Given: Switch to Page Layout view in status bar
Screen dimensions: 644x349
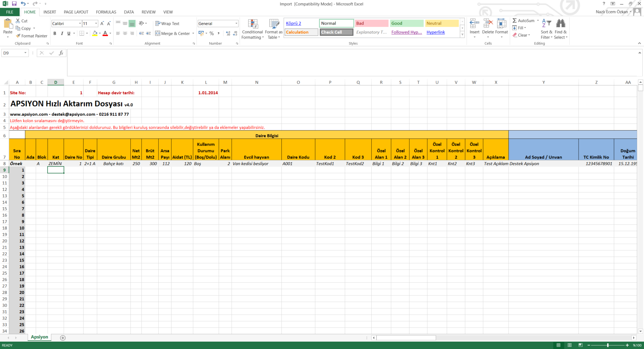Looking at the screenshot, I should [x=570, y=345].
